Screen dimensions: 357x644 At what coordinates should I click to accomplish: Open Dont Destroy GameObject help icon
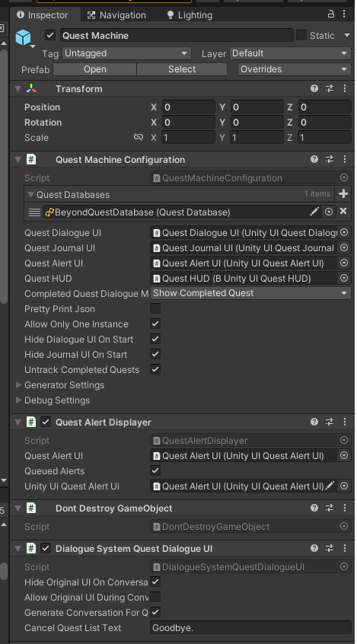(x=314, y=508)
